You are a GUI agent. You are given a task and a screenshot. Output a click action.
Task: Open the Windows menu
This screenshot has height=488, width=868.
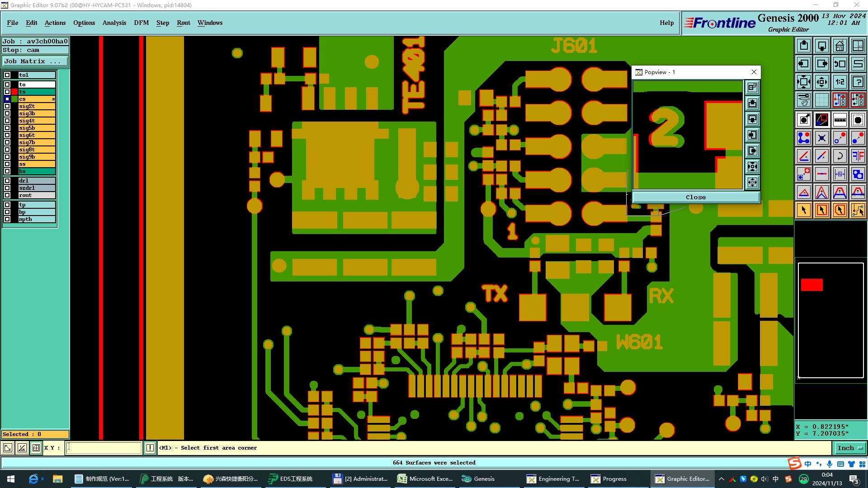click(210, 23)
